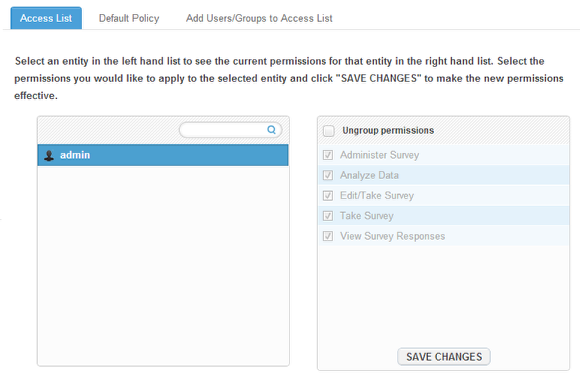Click the Edit/Take Survey label
The image size is (580, 380).
click(377, 196)
